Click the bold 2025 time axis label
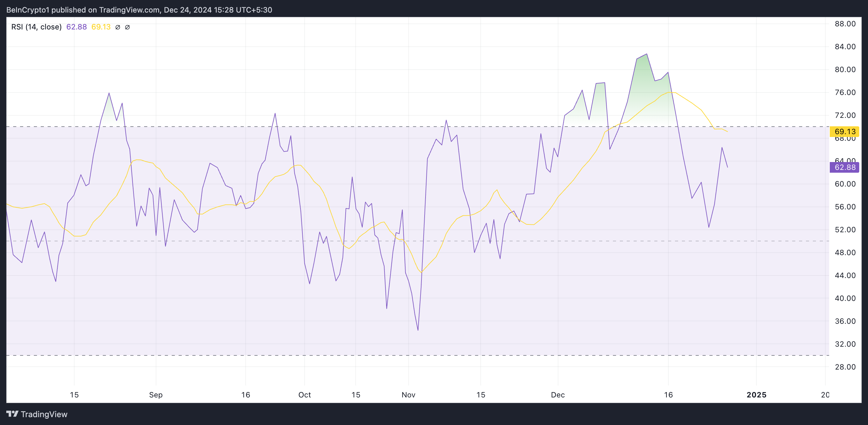 coord(756,395)
